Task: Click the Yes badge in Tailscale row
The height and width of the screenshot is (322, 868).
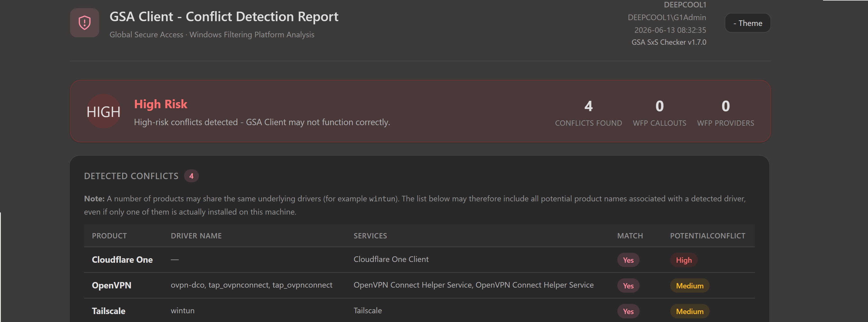Action: click(628, 311)
